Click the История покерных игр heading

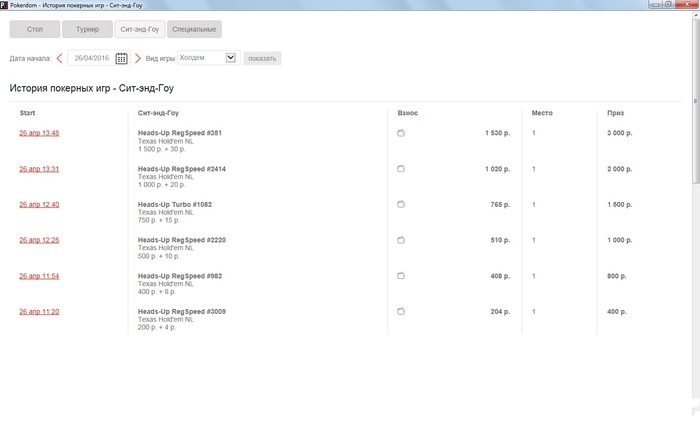(x=92, y=88)
